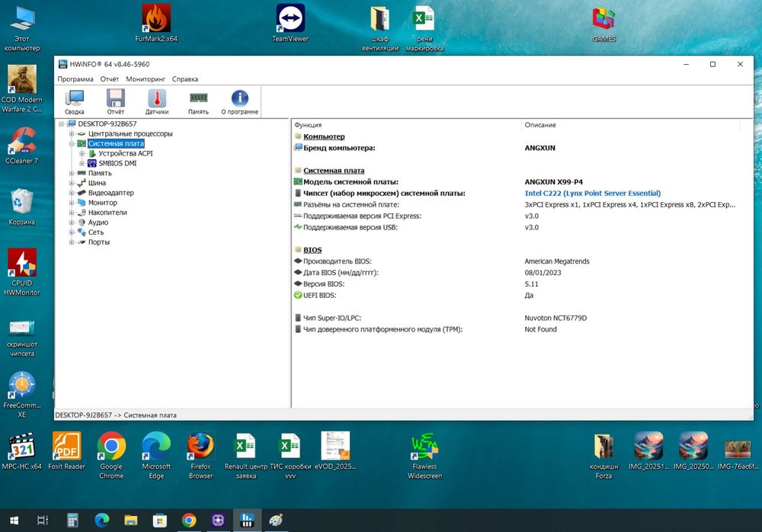Select Аудио in the tree
Screen dimensions: 762x532
[x=98, y=223]
